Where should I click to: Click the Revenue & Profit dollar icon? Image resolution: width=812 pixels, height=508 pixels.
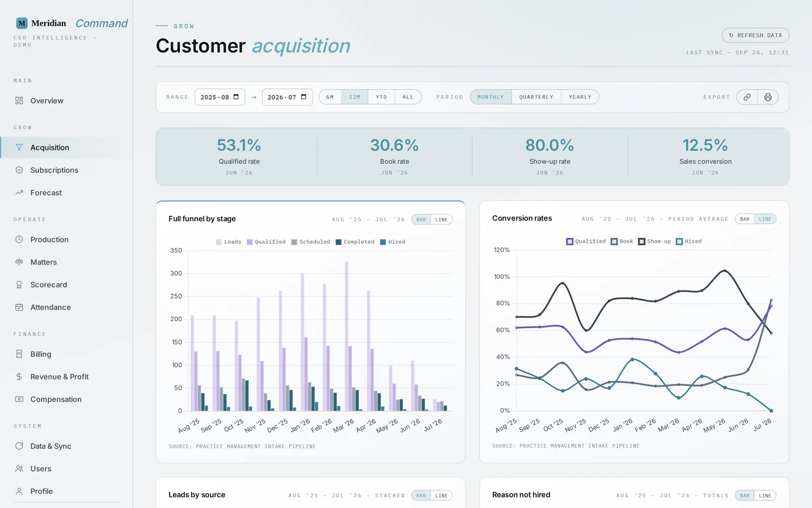point(19,376)
